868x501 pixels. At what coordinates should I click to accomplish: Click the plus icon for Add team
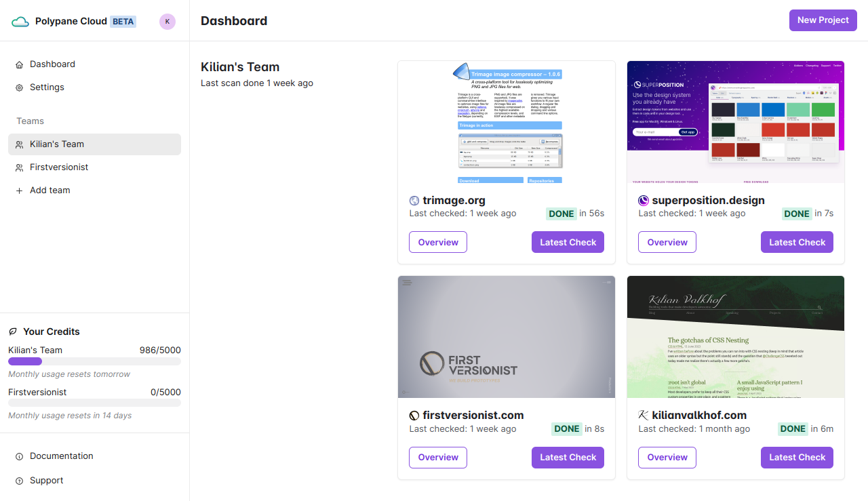tap(19, 191)
